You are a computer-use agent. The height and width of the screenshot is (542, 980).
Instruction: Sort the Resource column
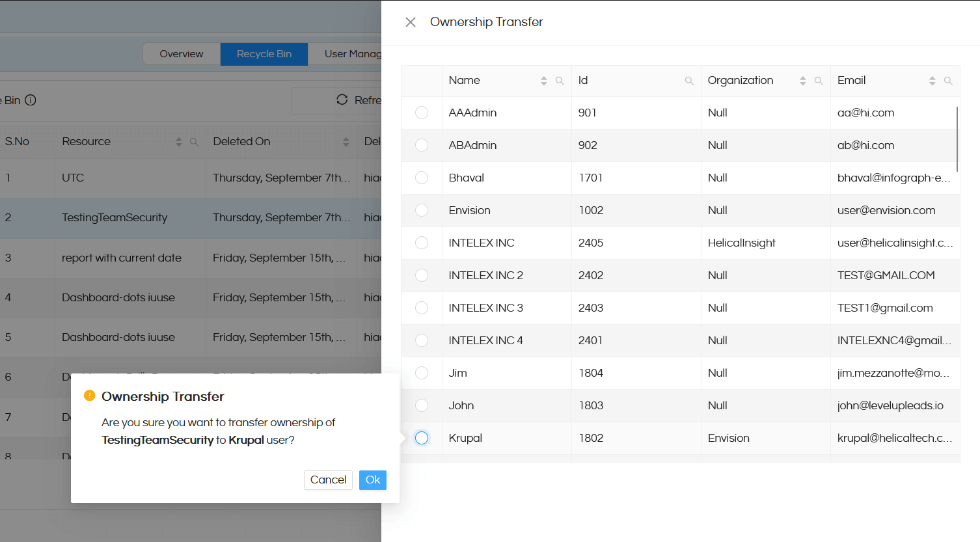[x=179, y=142]
